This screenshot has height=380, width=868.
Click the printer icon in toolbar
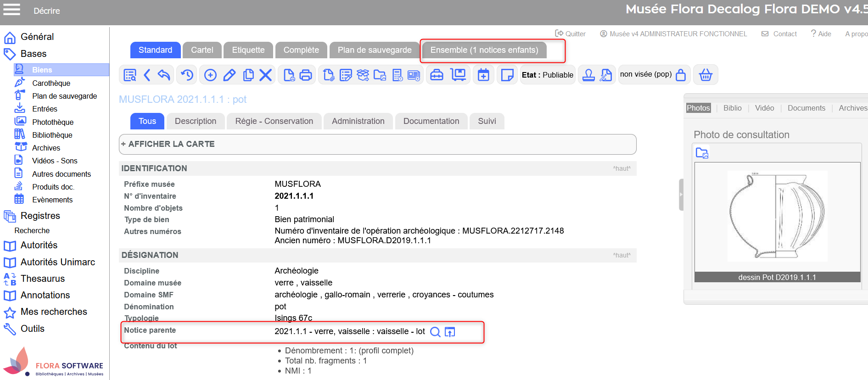[306, 75]
